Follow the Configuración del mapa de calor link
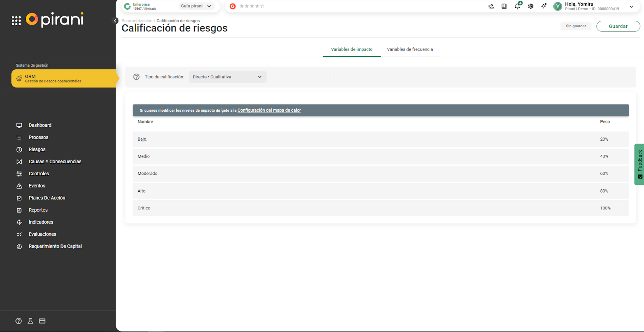Image resolution: width=644 pixels, height=332 pixels. pos(269,110)
